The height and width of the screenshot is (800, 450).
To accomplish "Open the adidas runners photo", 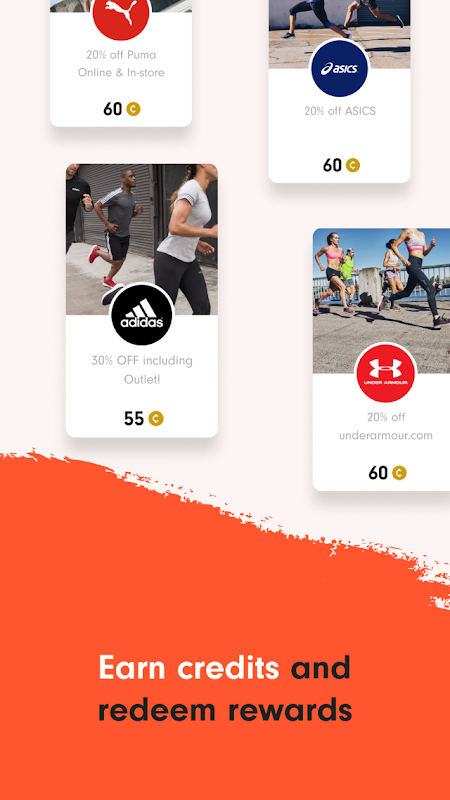I will 142,239.
